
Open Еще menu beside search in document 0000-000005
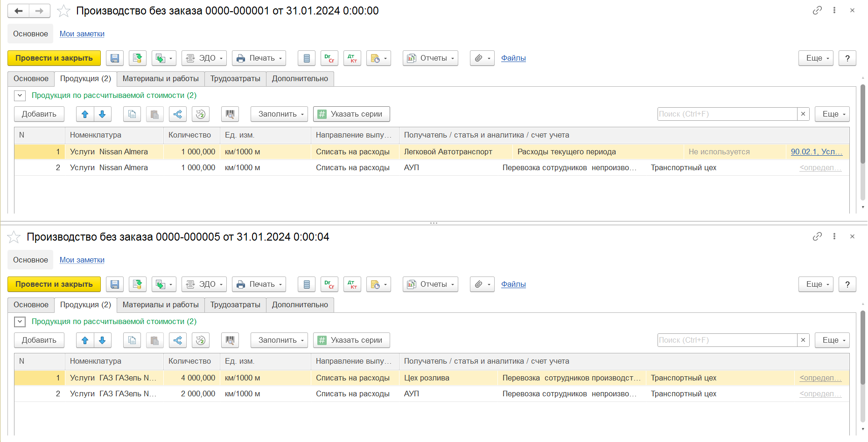[x=832, y=340]
